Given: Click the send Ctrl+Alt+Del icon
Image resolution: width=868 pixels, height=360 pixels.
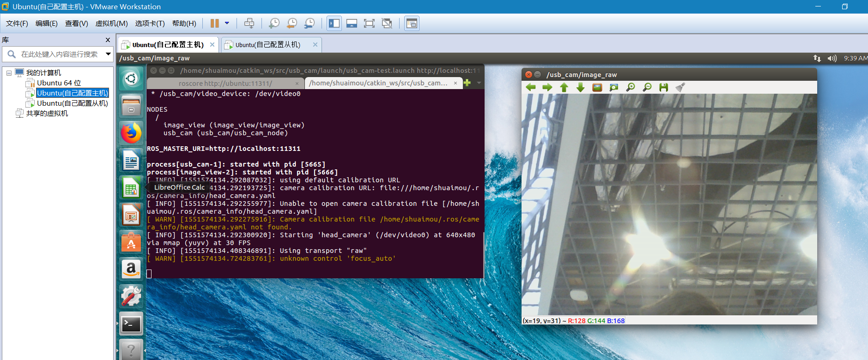Looking at the screenshot, I should click(x=249, y=23).
